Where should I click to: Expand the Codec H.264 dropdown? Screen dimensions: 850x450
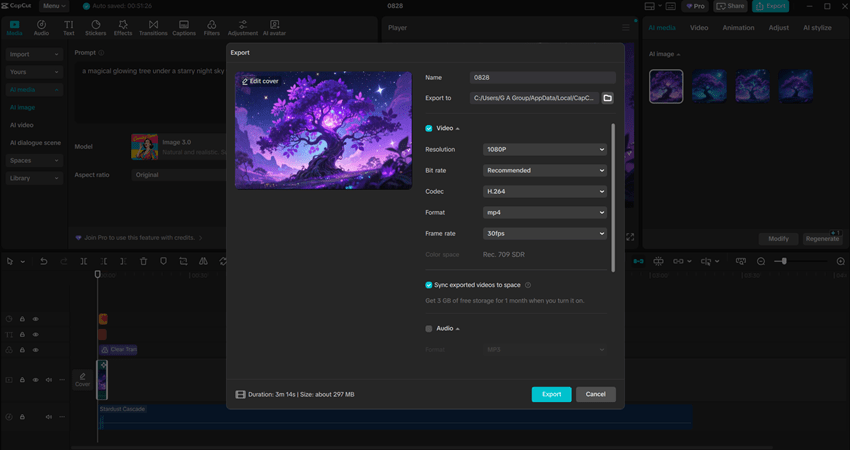coord(544,191)
